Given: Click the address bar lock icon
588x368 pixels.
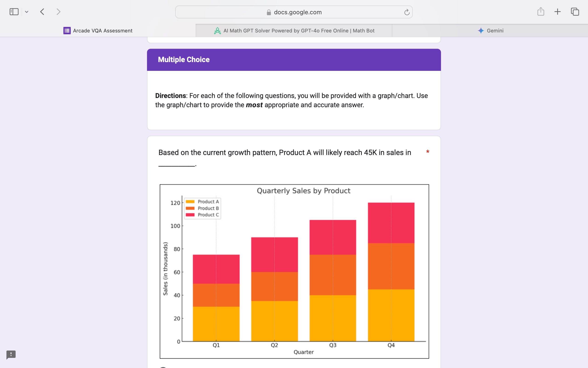Looking at the screenshot, I should click(269, 12).
